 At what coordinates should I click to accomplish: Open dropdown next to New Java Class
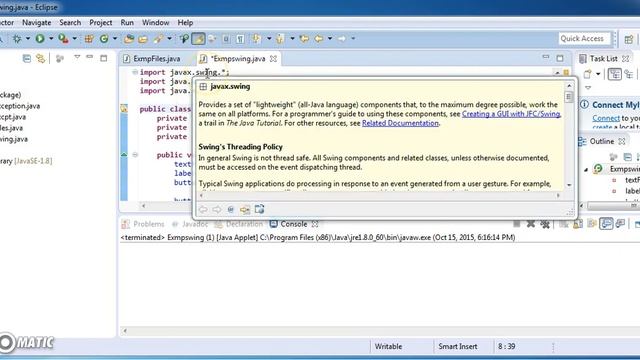pyautogui.click(x=115, y=39)
